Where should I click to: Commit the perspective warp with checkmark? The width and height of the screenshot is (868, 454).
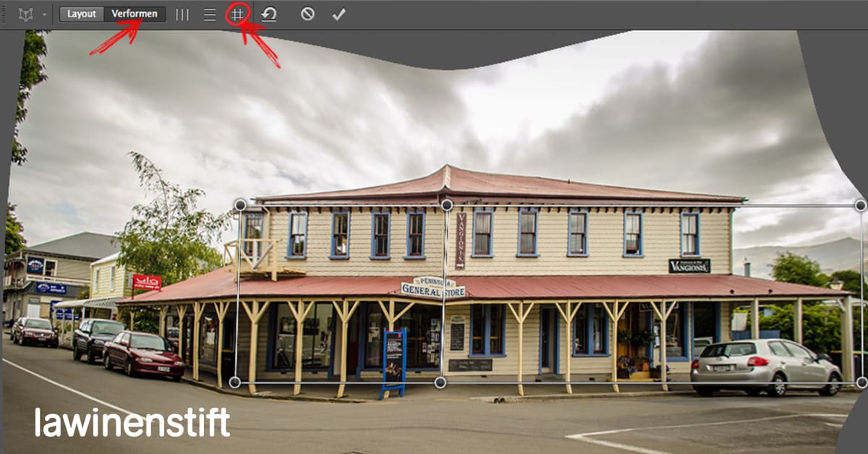click(x=339, y=14)
